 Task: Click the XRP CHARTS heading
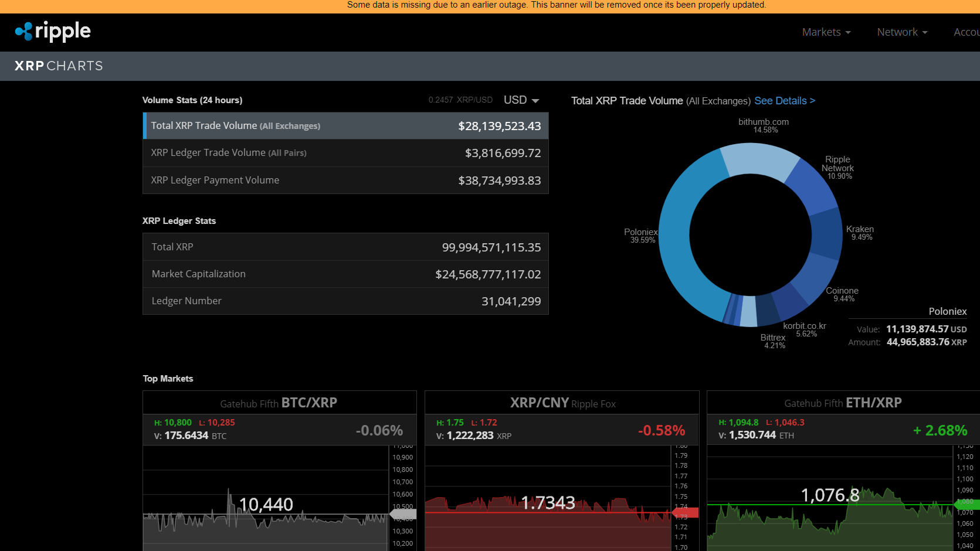(x=59, y=66)
